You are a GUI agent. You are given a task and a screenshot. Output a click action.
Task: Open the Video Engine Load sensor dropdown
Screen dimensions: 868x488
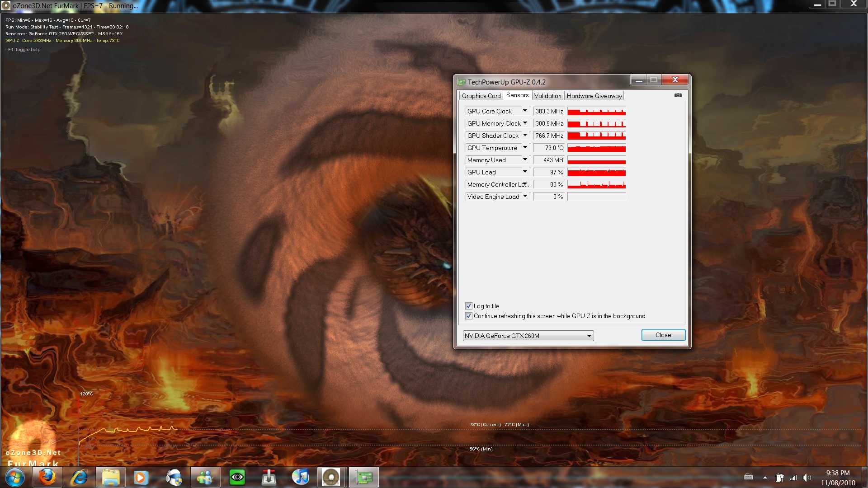525,196
